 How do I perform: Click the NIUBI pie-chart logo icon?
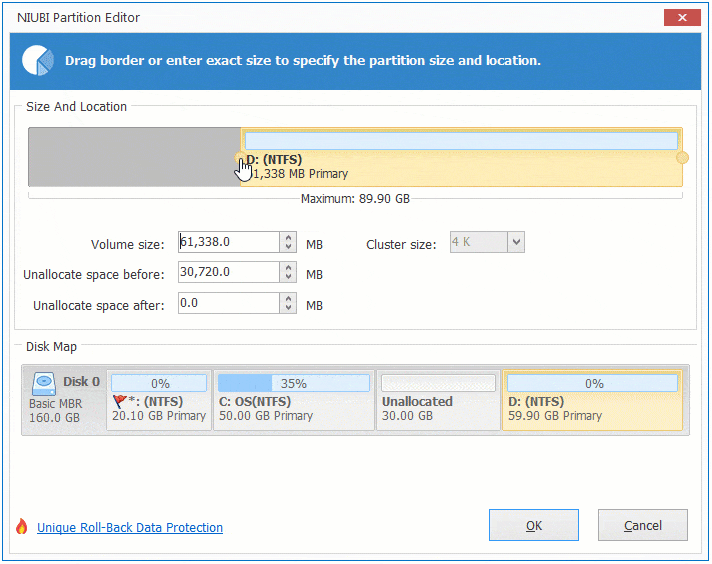[x=38, y=60]
